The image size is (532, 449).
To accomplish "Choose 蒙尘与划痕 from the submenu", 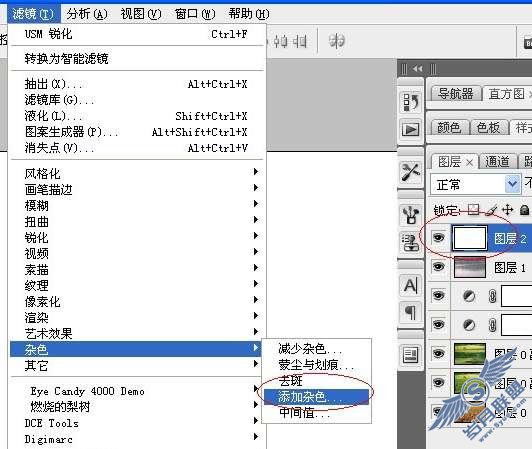I will tap(316, 364).
